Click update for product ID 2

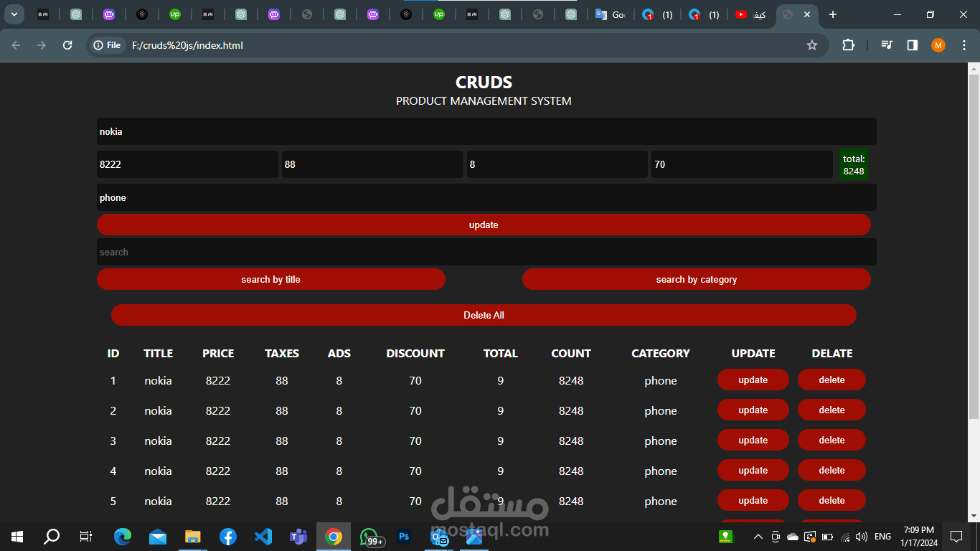pyautogui.click(x=753, y=410)
